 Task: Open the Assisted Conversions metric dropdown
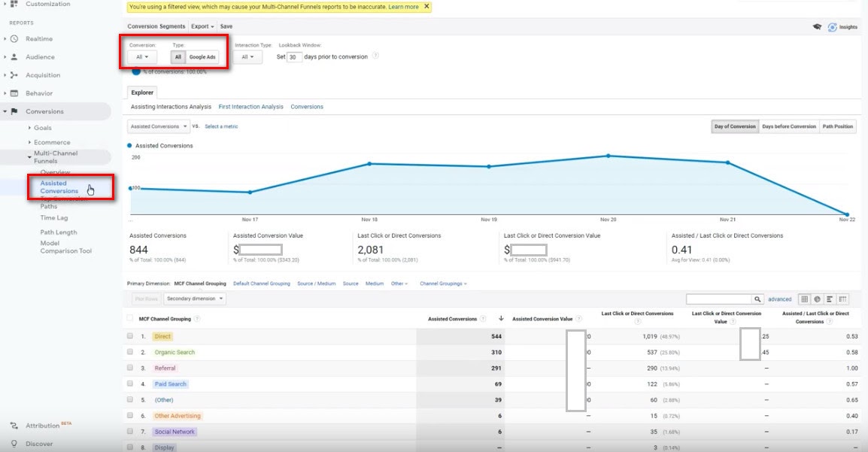pyautogui.click(x=158, y=126)
